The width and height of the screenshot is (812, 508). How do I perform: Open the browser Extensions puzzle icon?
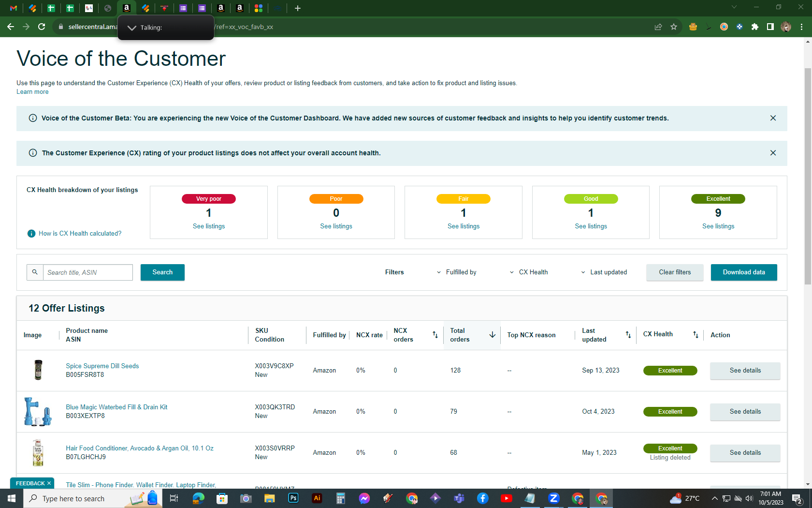coord(755,27)
